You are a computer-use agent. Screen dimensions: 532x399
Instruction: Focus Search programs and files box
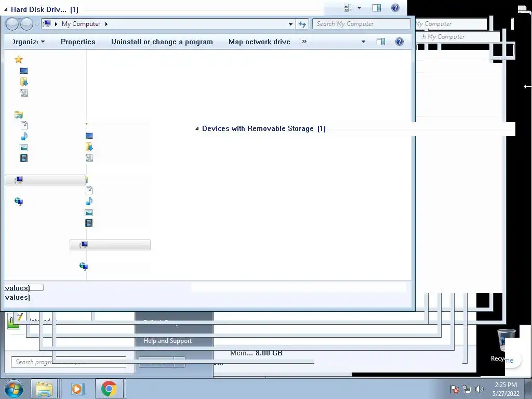coord(69,362)
